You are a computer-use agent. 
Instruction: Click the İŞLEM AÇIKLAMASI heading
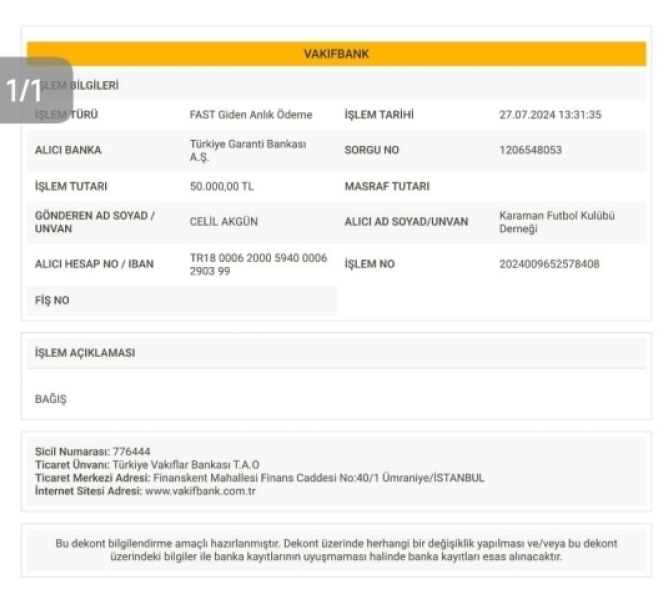(x=85, y=353)
